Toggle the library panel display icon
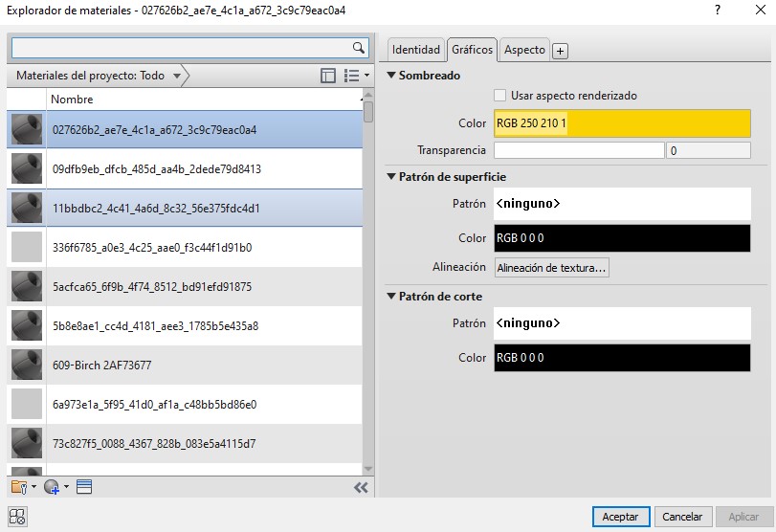 328,76
